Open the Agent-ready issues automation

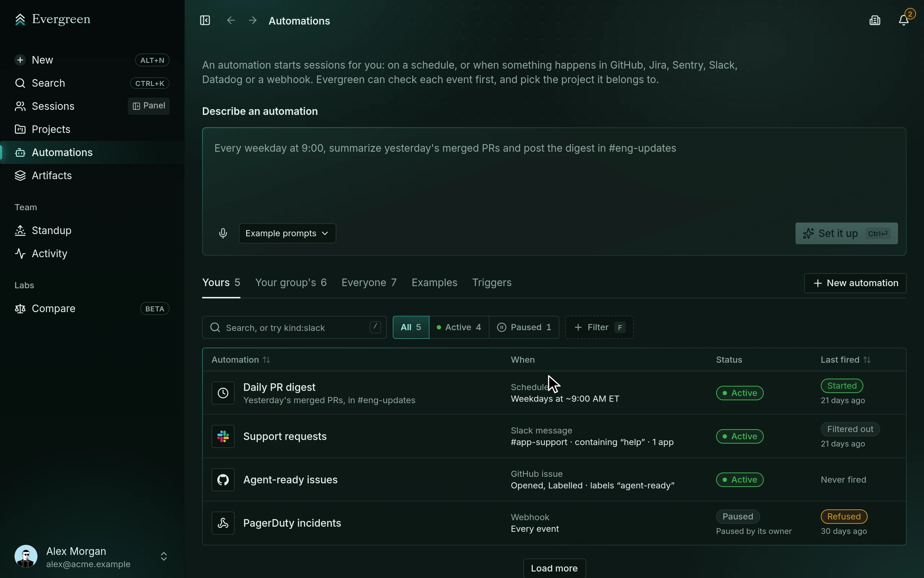click(554, 480)
